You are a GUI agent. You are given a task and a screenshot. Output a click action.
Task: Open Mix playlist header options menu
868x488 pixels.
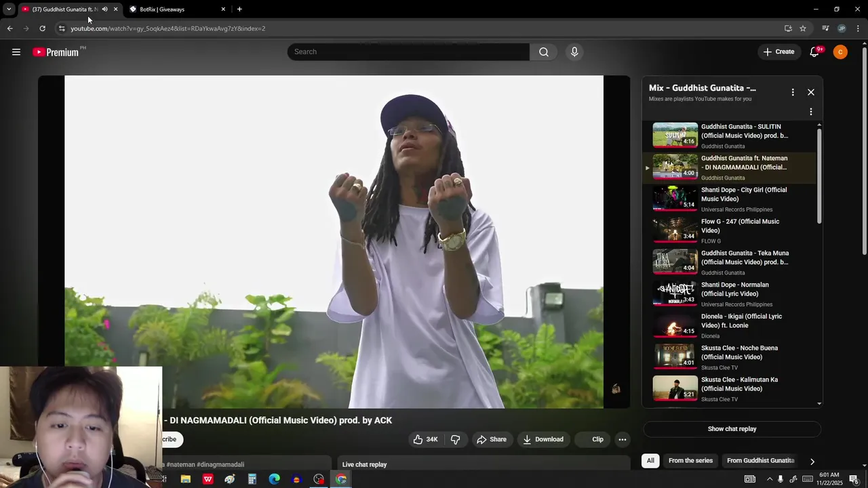pos(793,92)
